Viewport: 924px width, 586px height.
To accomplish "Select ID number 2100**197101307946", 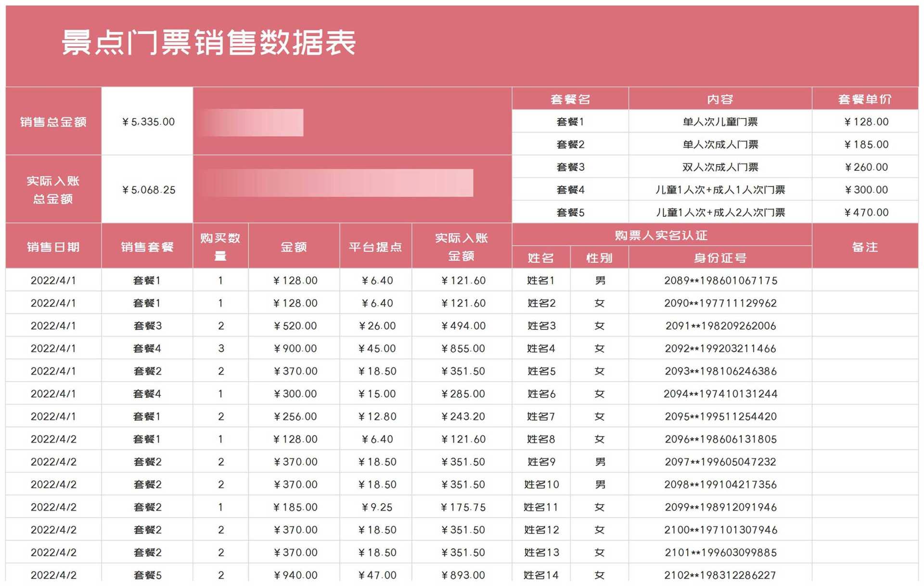I will coord(720,529).
